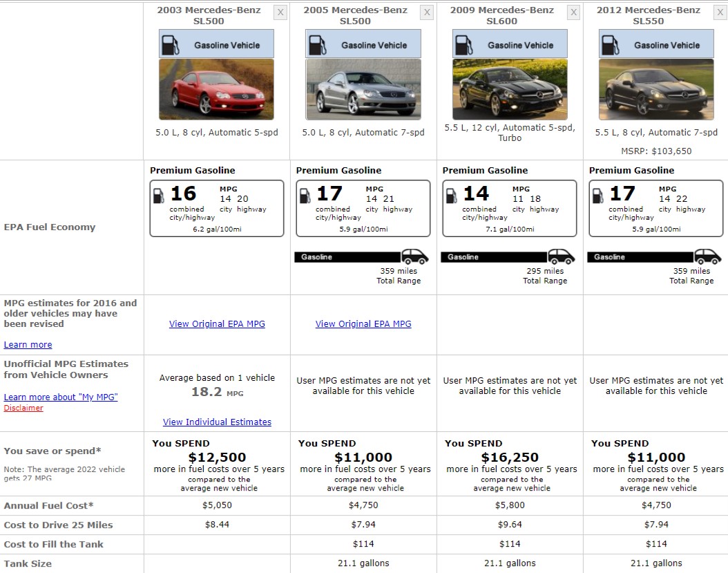
Task: Click 2009 Mercedes-Benz SL600 title
Action: click(x=502, y=15)
